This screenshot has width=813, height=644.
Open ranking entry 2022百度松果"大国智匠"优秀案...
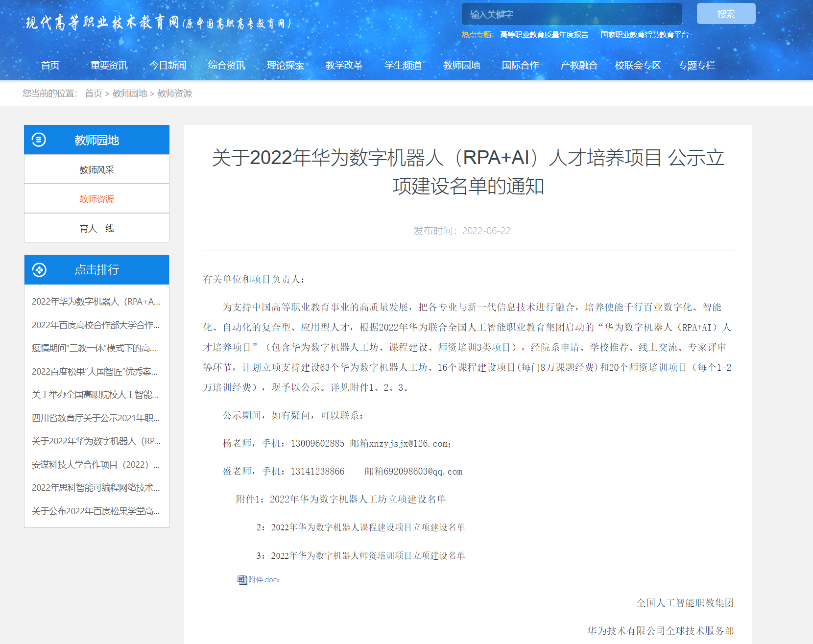coord(95,372)
